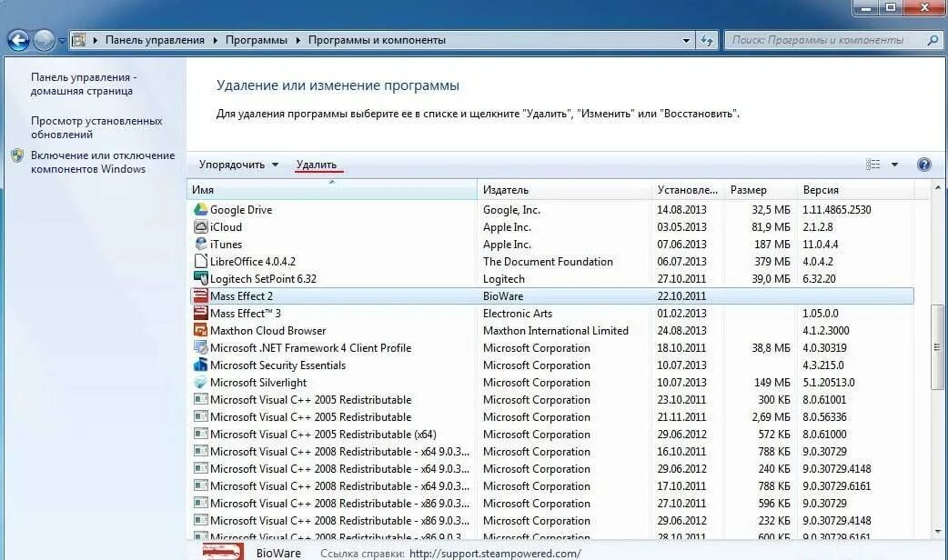Click icon of Visual C++ 2005 Redistributable 8.0.61001
Image resolution: width=948 pixels, height=560 pixels.
point(201,399)
